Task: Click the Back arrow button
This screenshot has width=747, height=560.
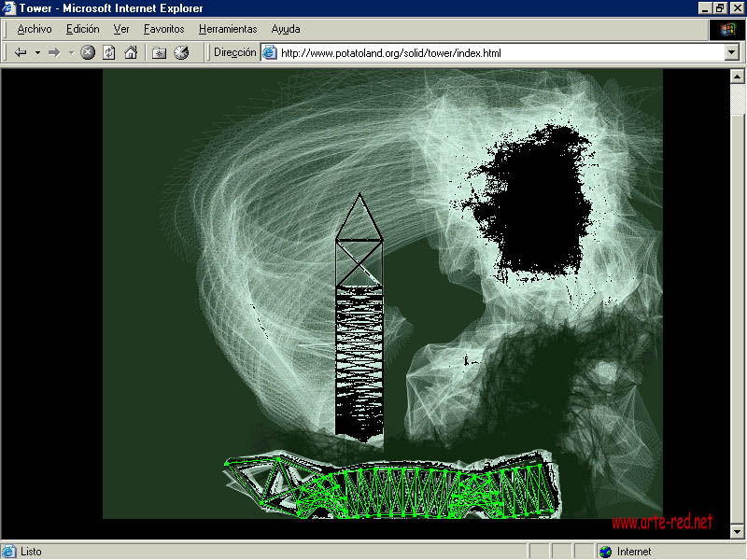Action: (21, 53)
